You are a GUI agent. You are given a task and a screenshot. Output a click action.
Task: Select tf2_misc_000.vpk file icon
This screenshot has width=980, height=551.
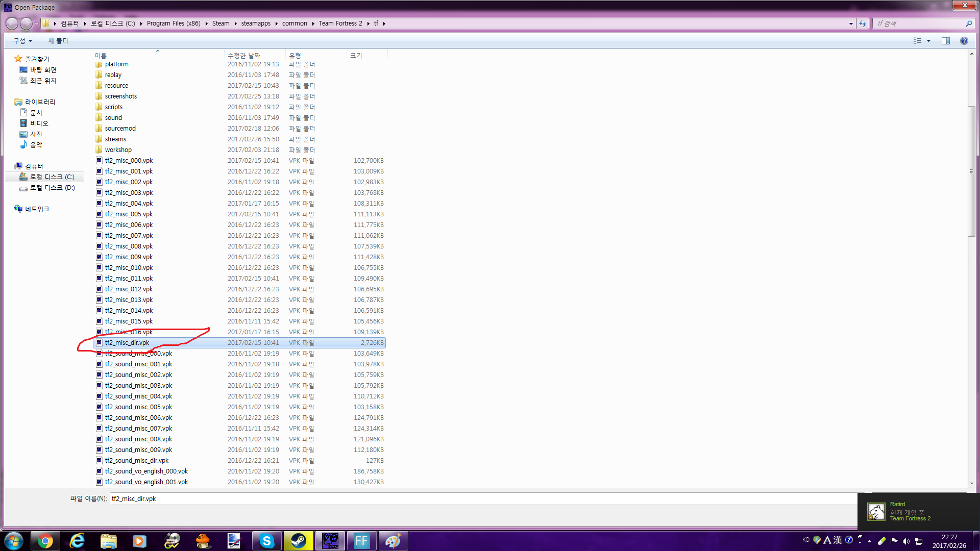coord(99,161)
